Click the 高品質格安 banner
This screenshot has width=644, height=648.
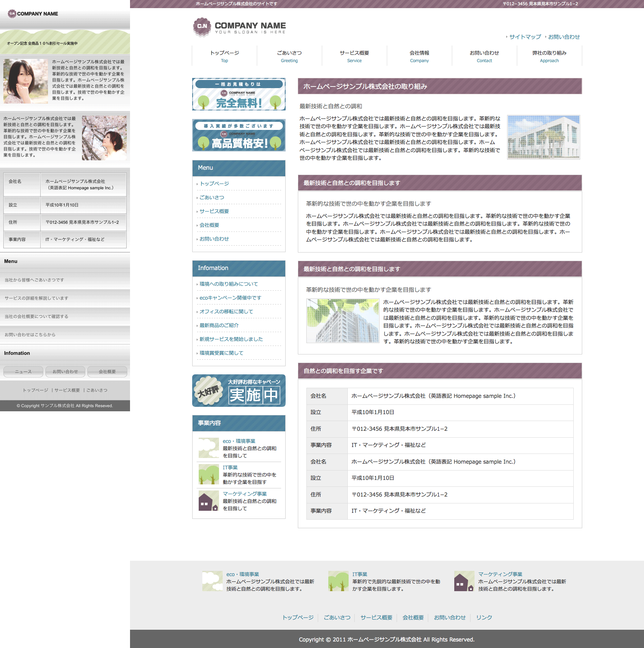(239, 135)
